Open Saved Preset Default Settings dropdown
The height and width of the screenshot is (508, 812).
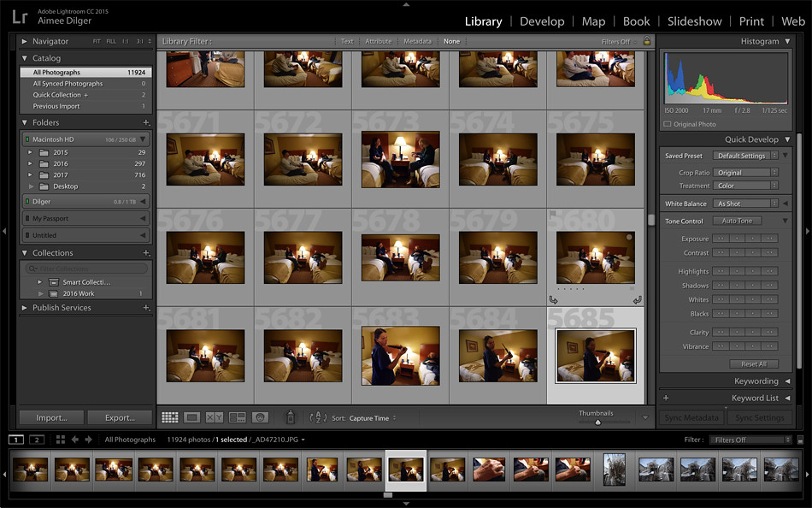click(745, 156)
